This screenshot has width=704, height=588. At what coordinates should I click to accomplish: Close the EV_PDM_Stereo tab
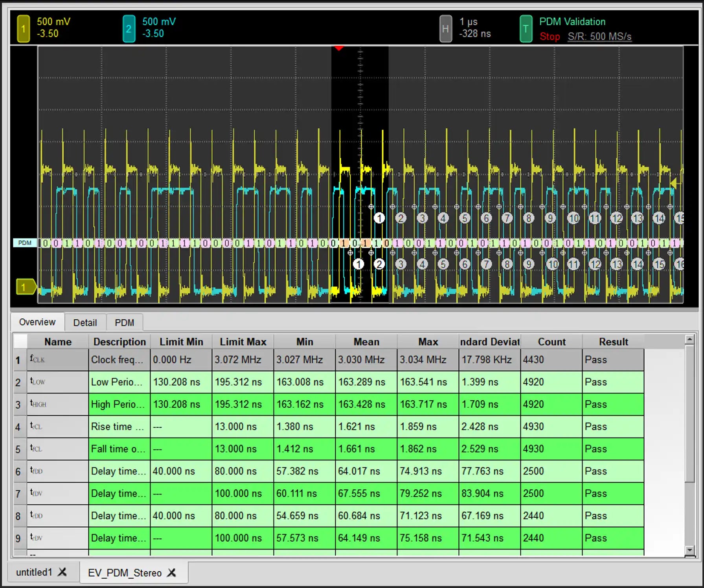pyautogui.click(x=171, y=573)
